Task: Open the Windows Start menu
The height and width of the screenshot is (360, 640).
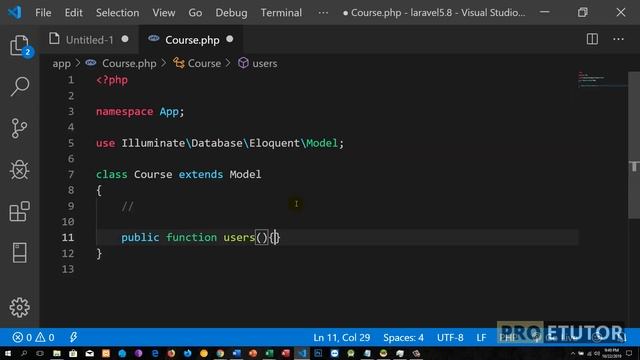Action: click(7, 353)
